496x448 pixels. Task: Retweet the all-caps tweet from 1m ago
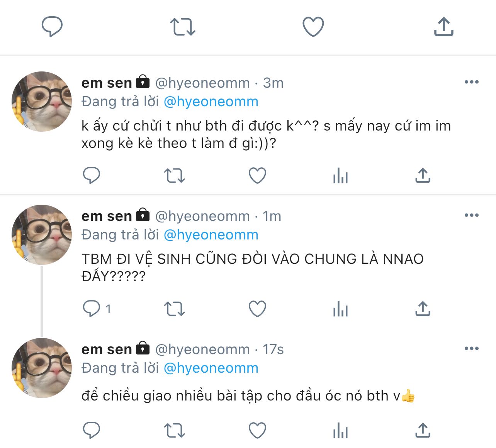click(x=174, y=309)
